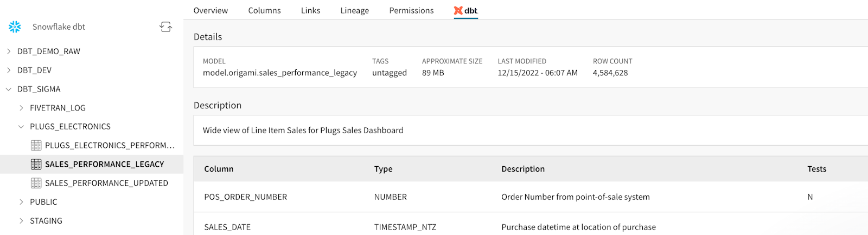Click the POS_ORDER_NUMBER column row
868x235 pixels.
pyautogui.click(x=245, y=197)
